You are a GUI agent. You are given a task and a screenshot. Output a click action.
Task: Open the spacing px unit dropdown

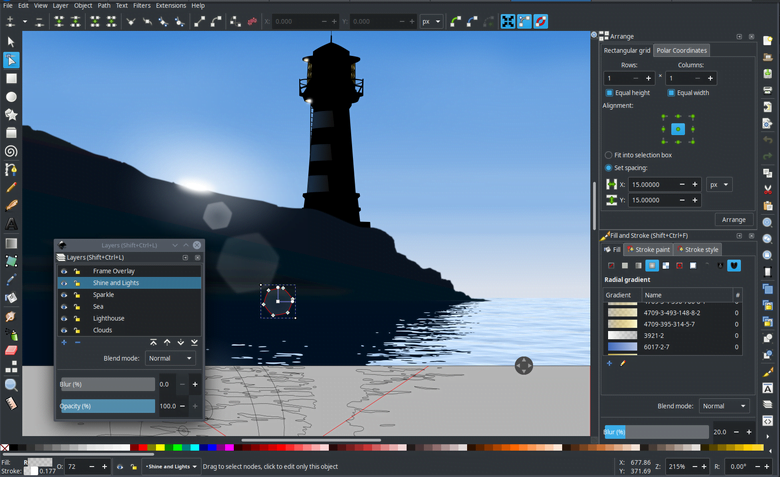[x=718, y=185]
